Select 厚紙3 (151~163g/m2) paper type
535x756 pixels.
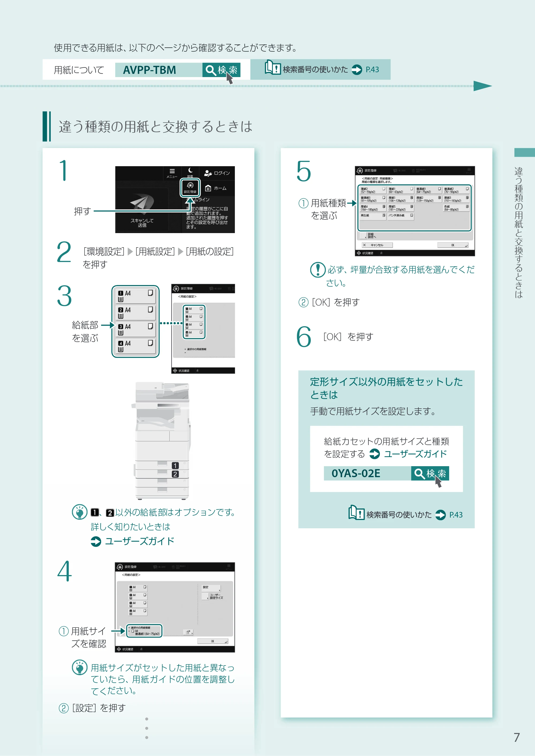coord(456,199)
